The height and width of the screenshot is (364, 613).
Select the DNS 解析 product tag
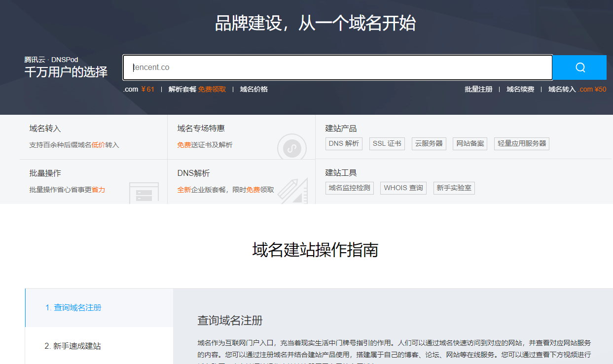point(344,144)
